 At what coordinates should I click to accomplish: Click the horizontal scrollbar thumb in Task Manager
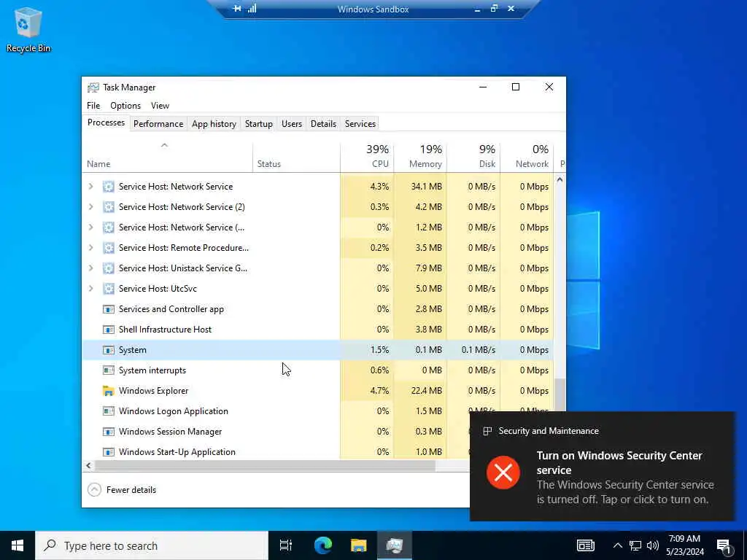[x=265, y=466]
